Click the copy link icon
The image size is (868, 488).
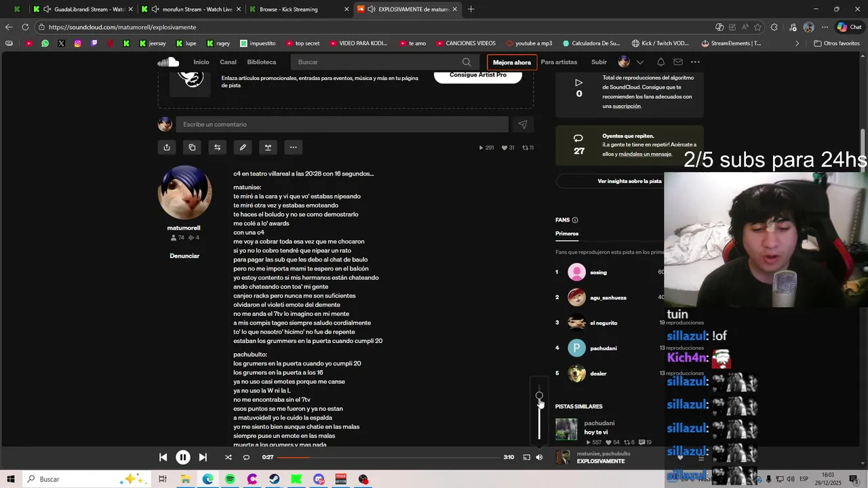tap(192, 147)
